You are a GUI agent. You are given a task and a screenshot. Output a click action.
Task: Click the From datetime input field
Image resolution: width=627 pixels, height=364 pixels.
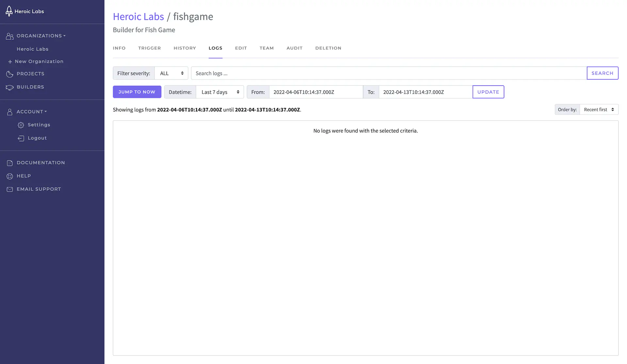[x=316, y=92]
